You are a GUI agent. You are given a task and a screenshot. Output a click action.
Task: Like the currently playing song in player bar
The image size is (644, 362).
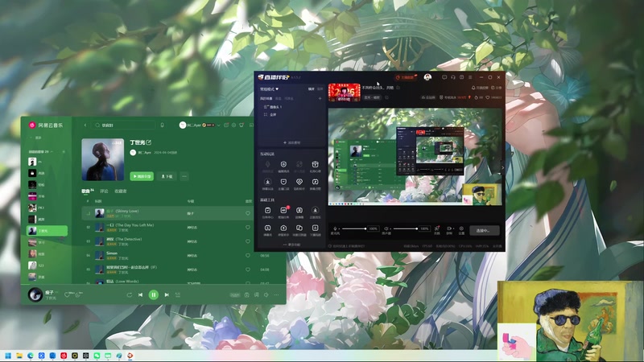[x=67, y=294]
